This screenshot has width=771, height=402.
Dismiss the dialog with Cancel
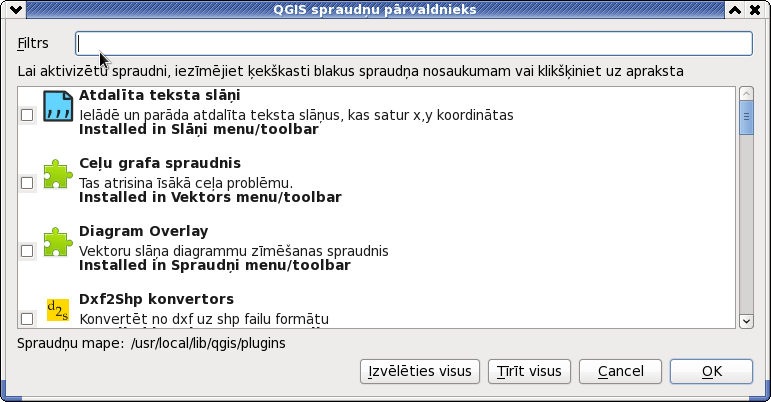point(621,371)
